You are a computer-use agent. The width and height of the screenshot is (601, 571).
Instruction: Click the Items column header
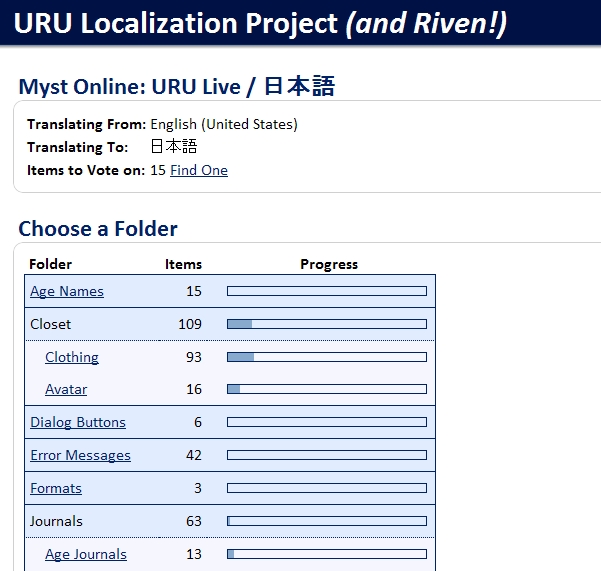pyautogui.click(x=183, y=264)
